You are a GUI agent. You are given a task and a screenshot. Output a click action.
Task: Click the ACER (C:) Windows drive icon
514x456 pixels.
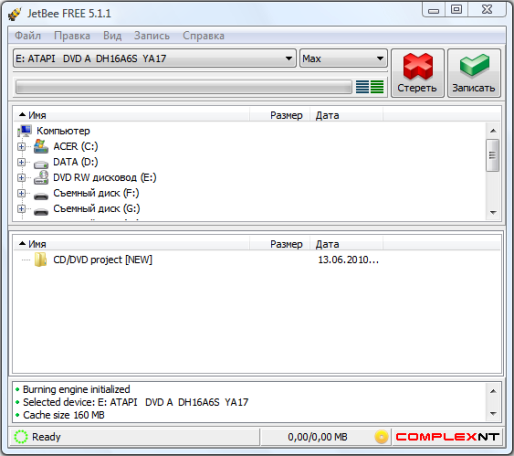click(x=41, y=146)
